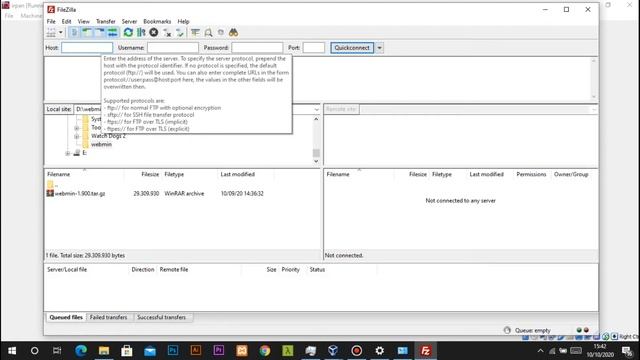Focus the Host input field
640x360 pixels.
87,48
